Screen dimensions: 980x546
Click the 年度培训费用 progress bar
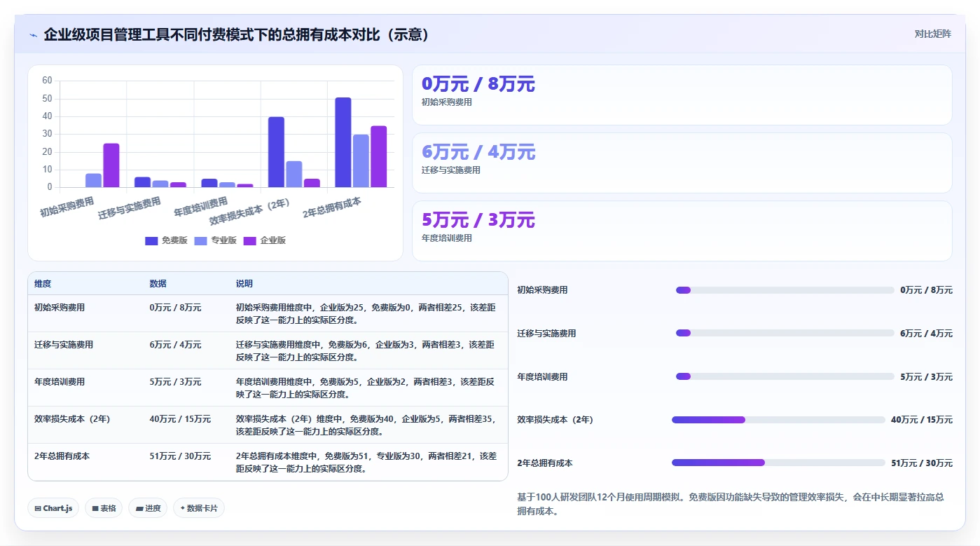click(785, 376)
